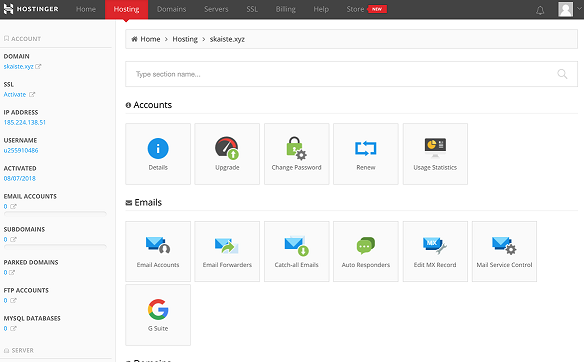Viewport: 584px width, 362px height.
Task: Open the Email Forwarders tile
Action: coord(227,251)
